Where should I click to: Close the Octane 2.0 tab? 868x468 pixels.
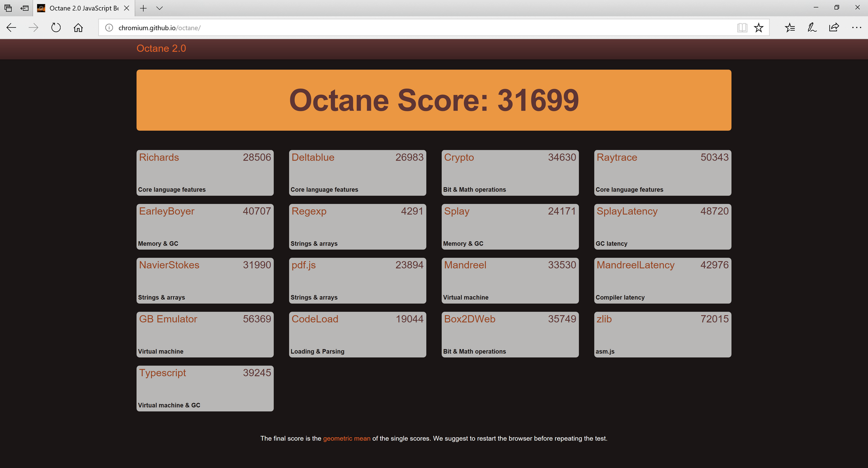(x=127, y=8)
